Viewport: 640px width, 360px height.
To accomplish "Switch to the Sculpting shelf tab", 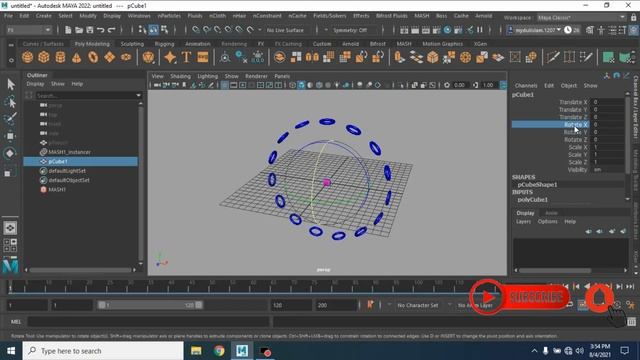I will [132, 44].
